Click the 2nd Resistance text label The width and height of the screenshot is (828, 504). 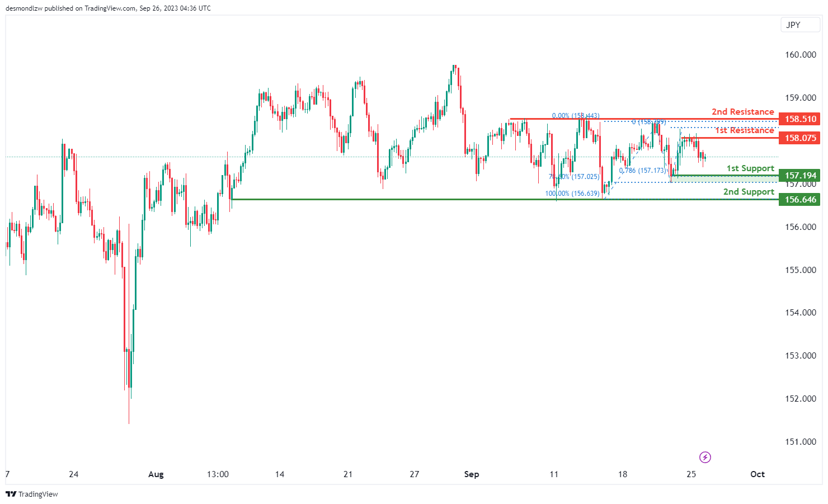pos(742,112)
